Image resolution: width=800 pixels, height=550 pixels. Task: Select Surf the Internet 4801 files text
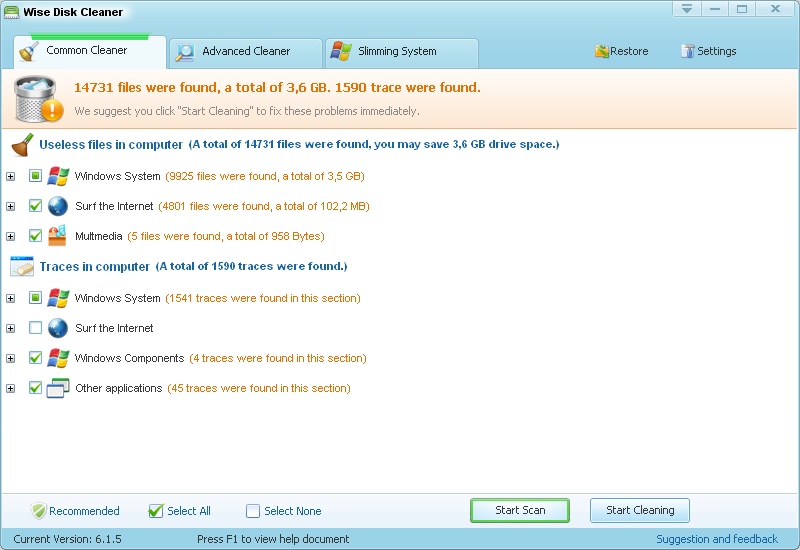click(222, 206)
